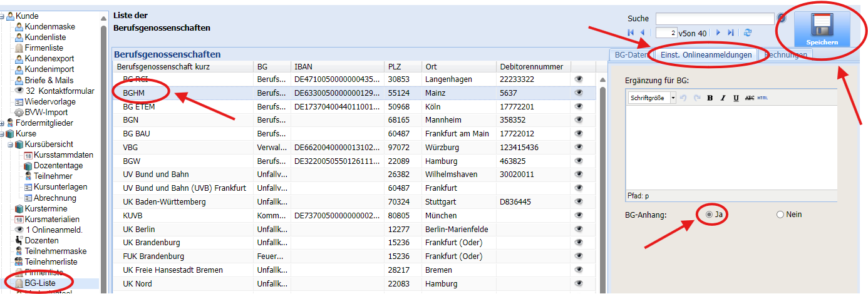Apply bold formatting in the editor
Image resolution: width=868 pixels, height=294 pixels.
click(x=710, y=98)
